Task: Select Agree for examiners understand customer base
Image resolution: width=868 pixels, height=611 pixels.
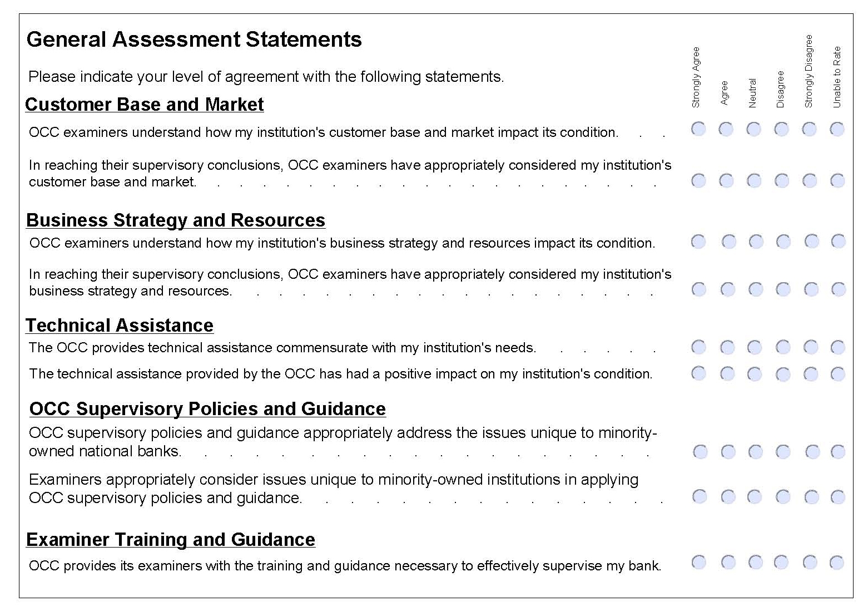Action: tap(726, 129)
